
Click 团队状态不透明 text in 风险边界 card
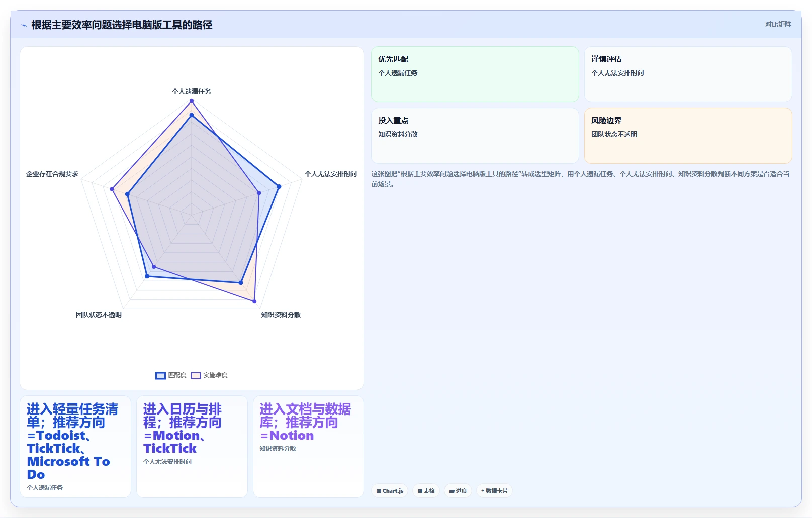coord(614,134)
